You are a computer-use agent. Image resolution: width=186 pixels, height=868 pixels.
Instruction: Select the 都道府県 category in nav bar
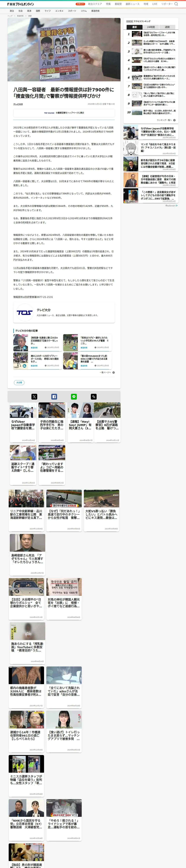coord(95,11)
